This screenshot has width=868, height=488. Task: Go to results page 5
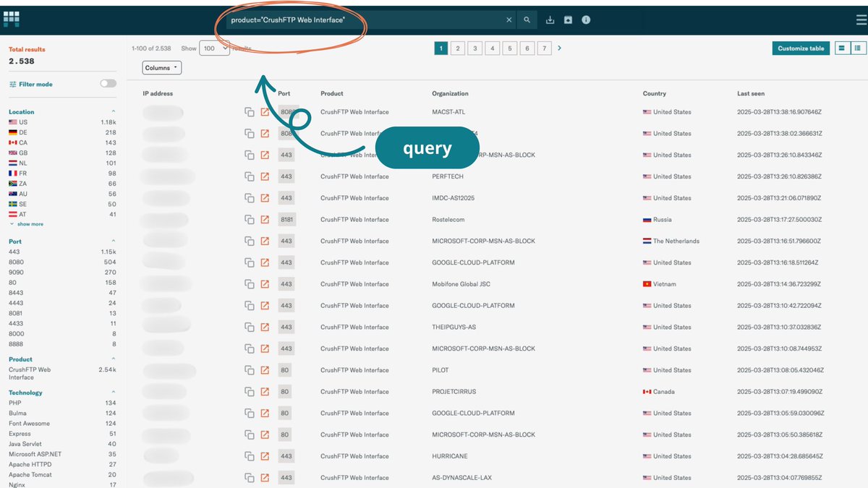[x=510, y=48]
